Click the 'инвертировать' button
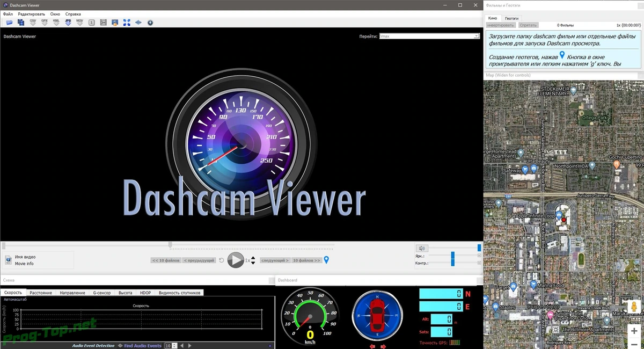Screen dimensions: 644x349 (501, 25)
